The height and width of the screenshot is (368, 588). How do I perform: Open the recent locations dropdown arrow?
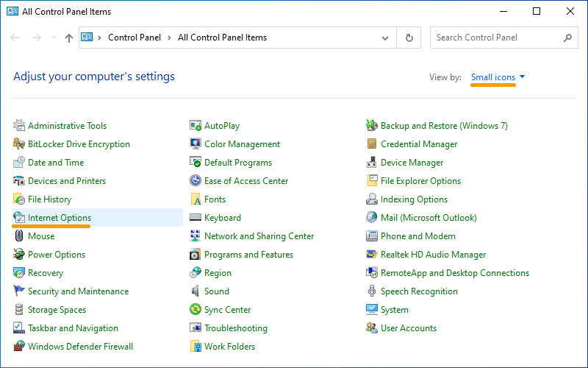tap(53, 38)
